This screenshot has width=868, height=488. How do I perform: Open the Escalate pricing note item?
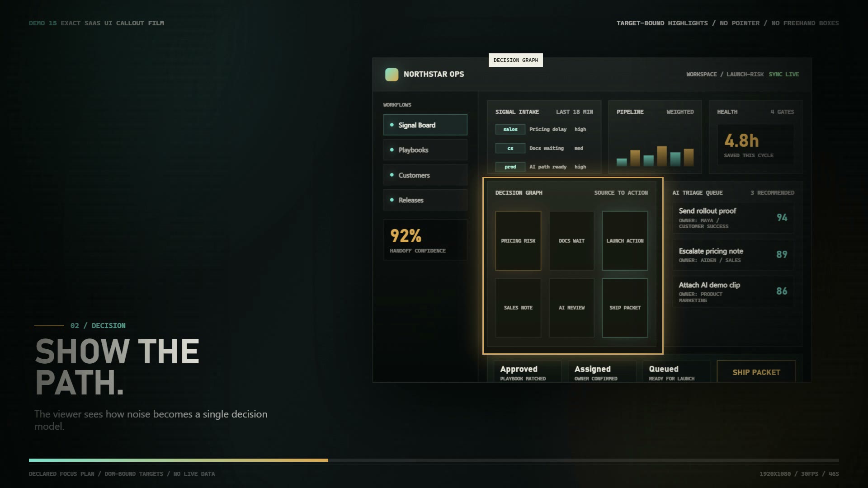[733, 255]
